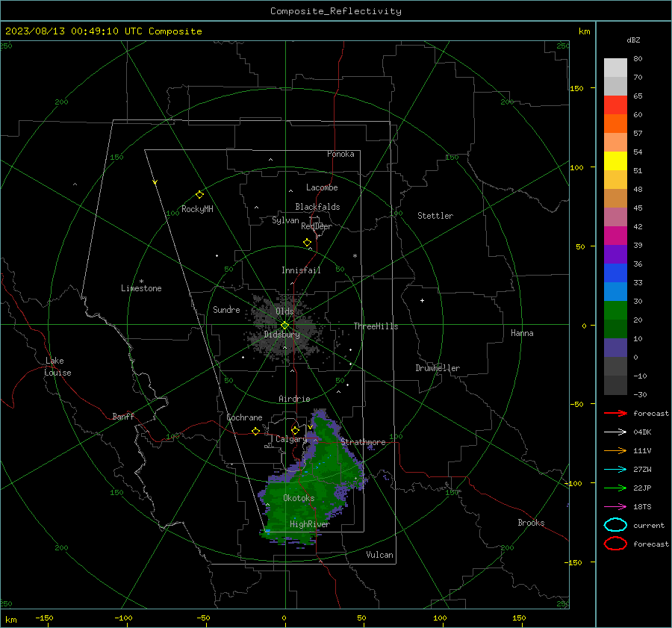This screenshot has width=672, height=628.
Task: Click the Calgary city label
Action: click(x=291, y=439)
